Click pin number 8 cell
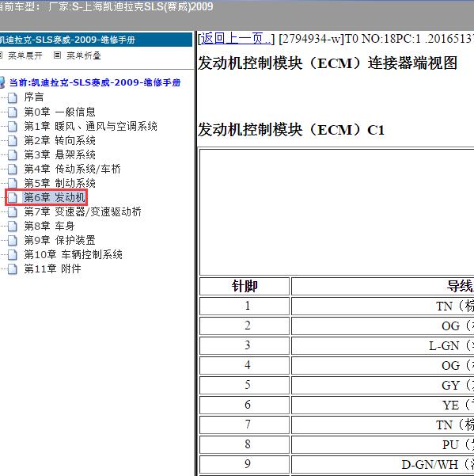This screenshot has width=474, height=476. (245, 444)
